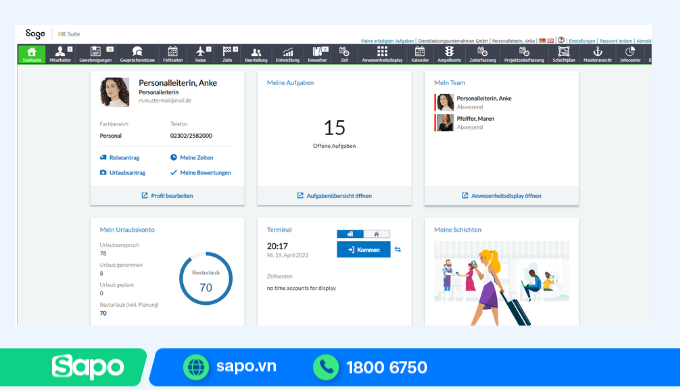680x390 pixels.
Task: Click the phone icon beside 1800 6750
Action: [326, 367]
